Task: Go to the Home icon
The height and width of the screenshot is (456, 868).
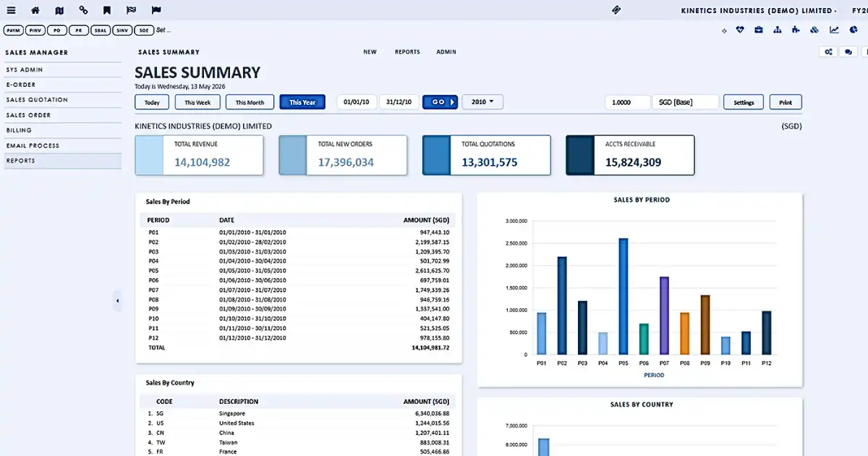Action: (x=35, y=11)
